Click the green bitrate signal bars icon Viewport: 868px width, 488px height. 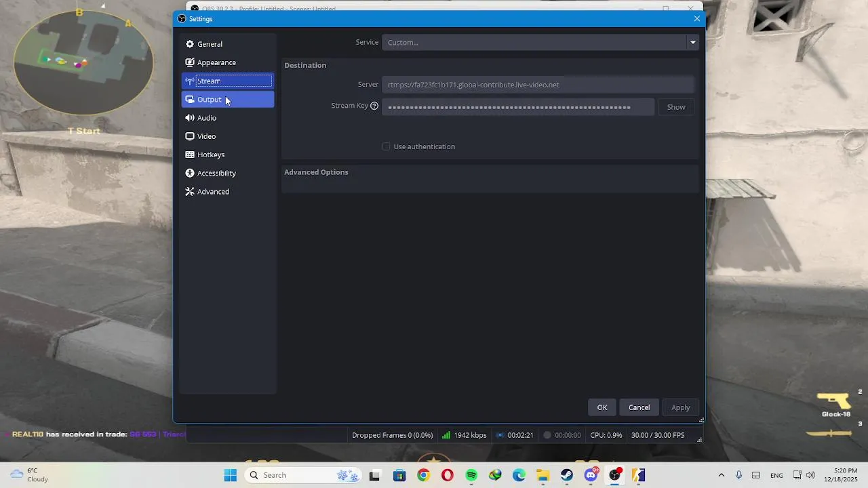(446, 435)
